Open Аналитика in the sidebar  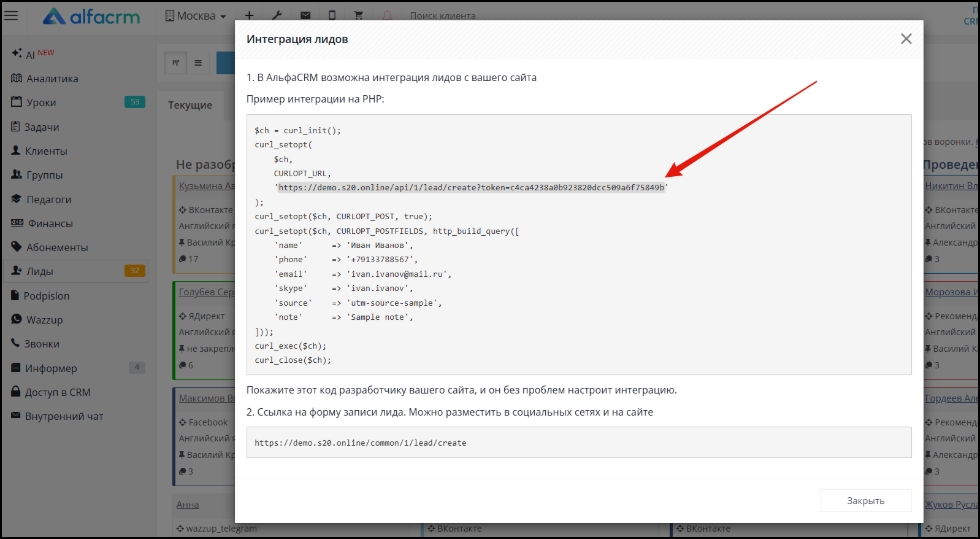tap(52, 78)
